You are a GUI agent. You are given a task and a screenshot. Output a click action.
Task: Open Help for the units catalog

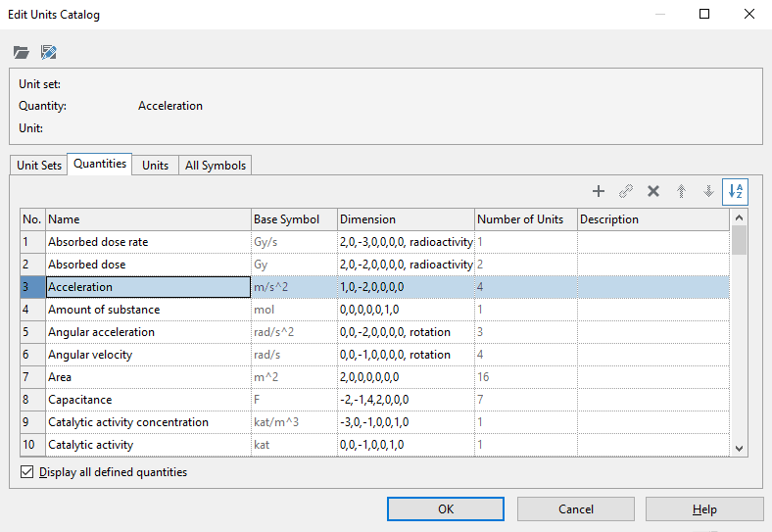click(x=704, y=508)
